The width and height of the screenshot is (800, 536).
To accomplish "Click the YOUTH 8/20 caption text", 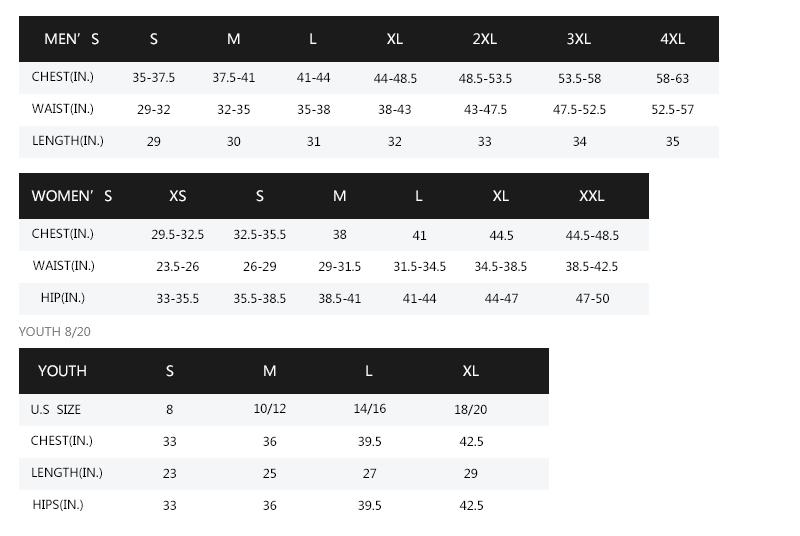I will 55,332.
